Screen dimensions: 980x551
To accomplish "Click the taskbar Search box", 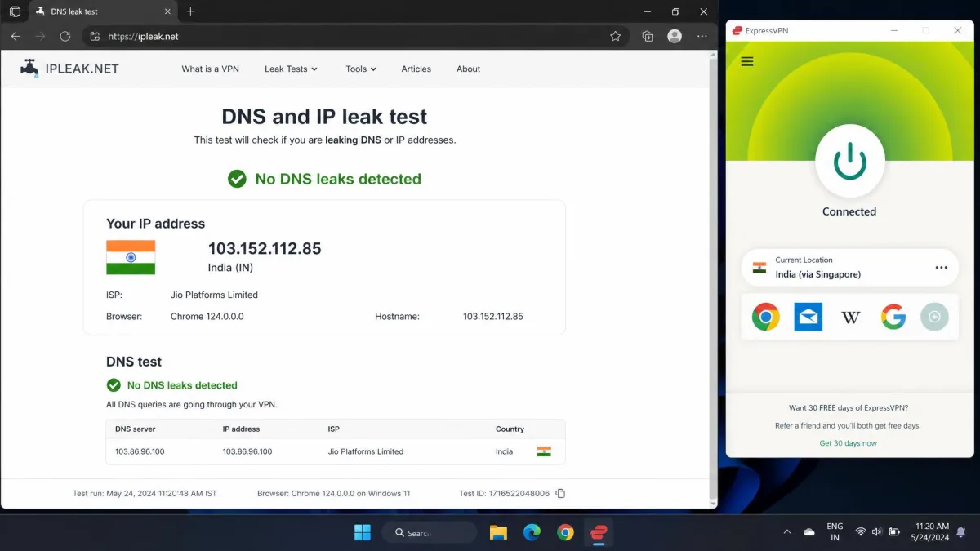I will pyautogui.click(x=430, y=532).
